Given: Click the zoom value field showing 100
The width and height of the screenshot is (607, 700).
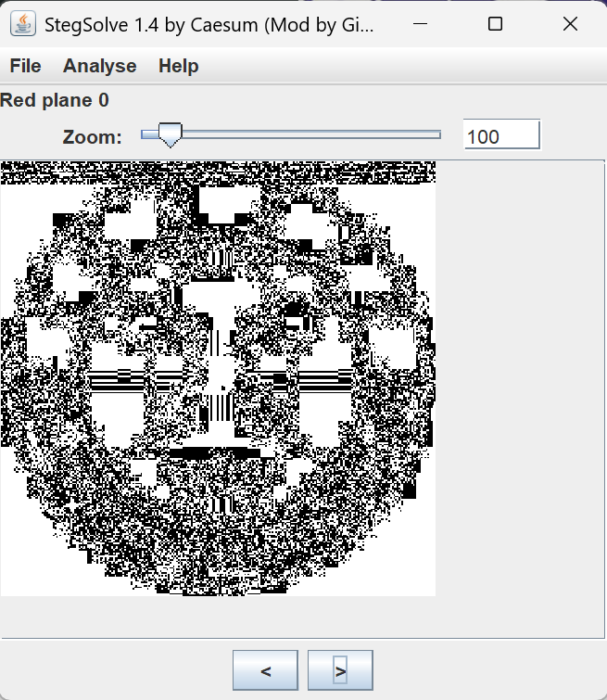Looking at the screenshot, I should tap(501, 134).
